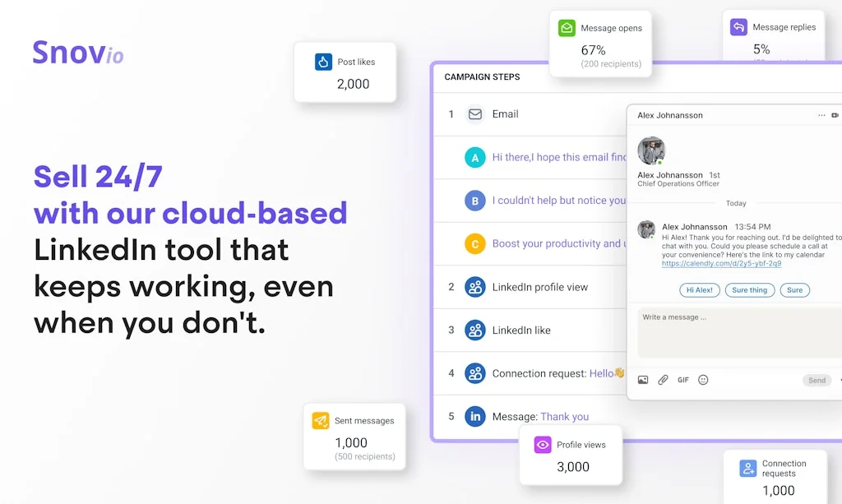The width and height of the screenshot is (842, 504).
Task: Open the calendly.com calendar link
Action: [x=721, y=264]
